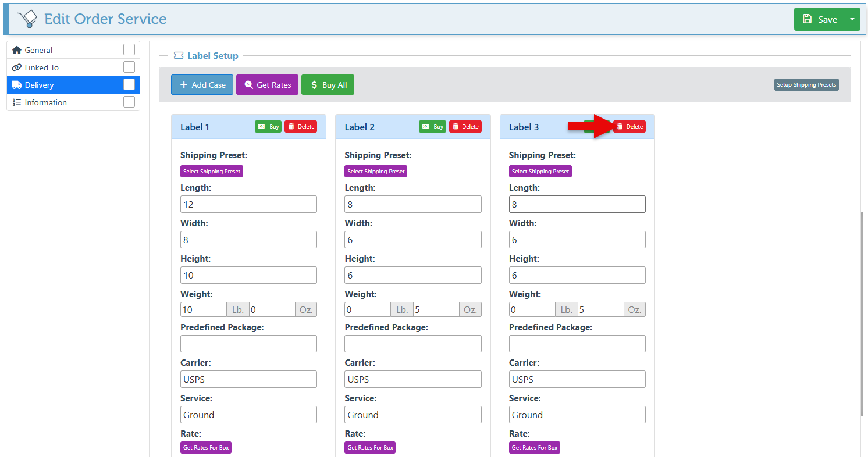Toggle the General checkbox

[129, 49]
